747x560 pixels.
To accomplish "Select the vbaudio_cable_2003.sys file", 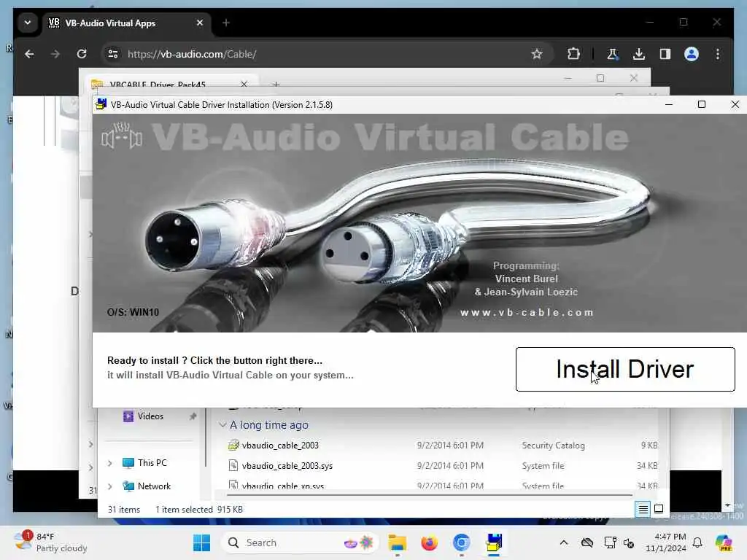I will [287, 466].
